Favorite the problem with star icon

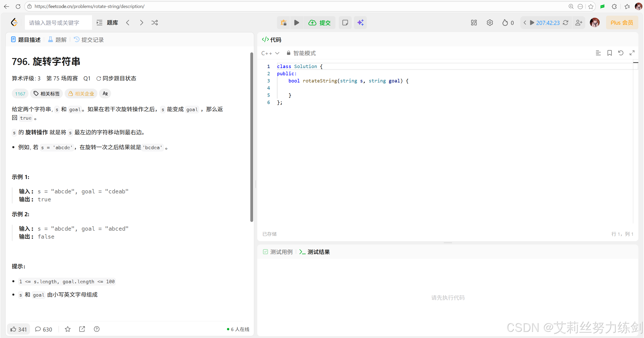[x=68, y=329]
